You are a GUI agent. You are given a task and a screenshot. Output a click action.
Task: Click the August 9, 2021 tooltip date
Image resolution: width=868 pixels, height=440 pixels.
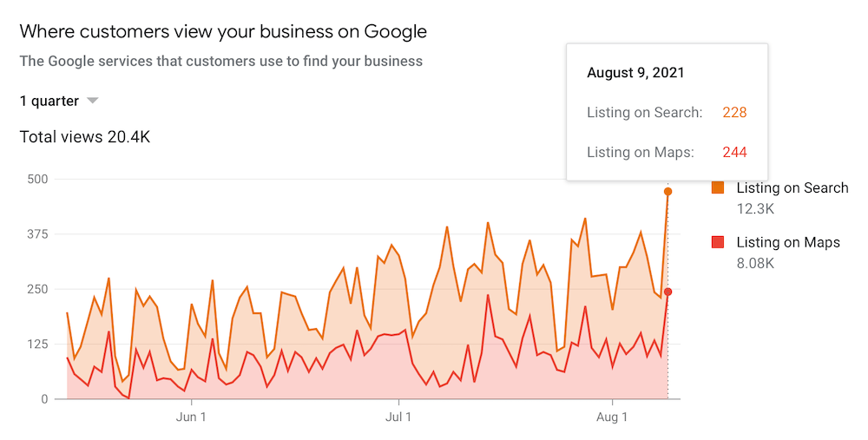635,73
